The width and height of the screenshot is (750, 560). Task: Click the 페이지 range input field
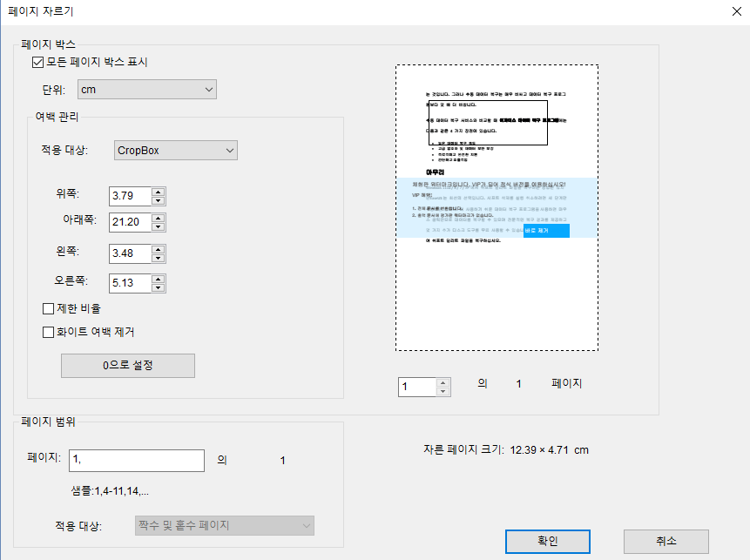point(137,461)
